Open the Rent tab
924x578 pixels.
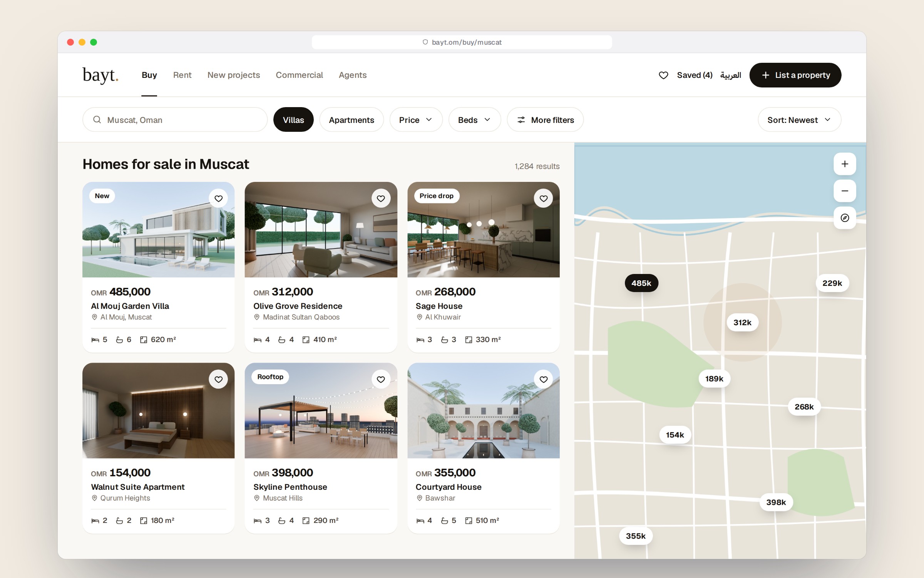pyautogui.click(x=182, y=75)
